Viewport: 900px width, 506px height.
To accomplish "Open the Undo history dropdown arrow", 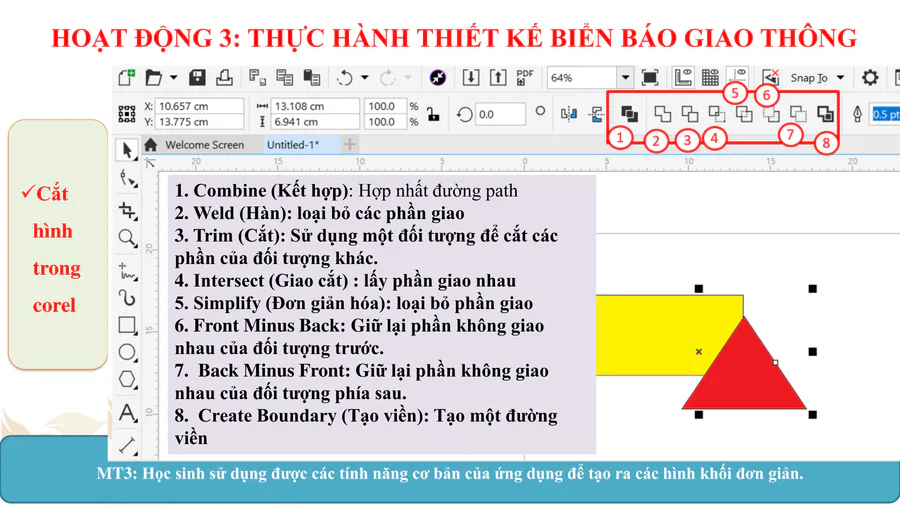I will pyautogui.click(x=364, y=78).
